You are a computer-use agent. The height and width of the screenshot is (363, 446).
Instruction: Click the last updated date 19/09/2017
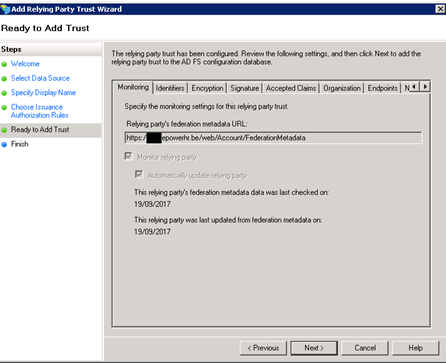tap(152, 232)
